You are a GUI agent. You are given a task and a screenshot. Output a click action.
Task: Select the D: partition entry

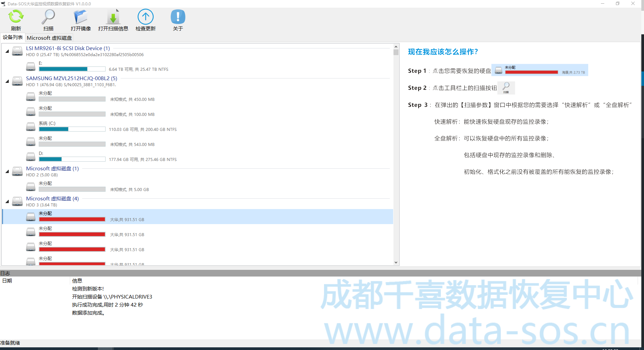tap(31, 157)
